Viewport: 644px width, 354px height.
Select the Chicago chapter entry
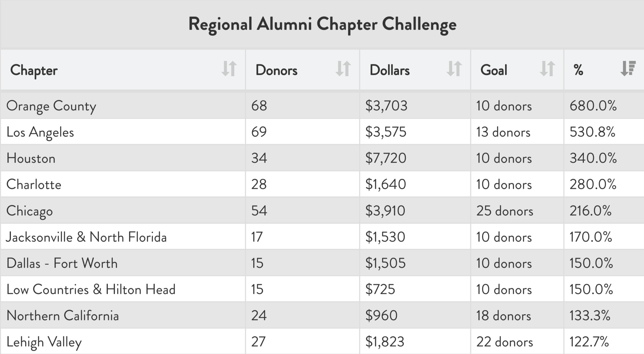coord(30,211)
